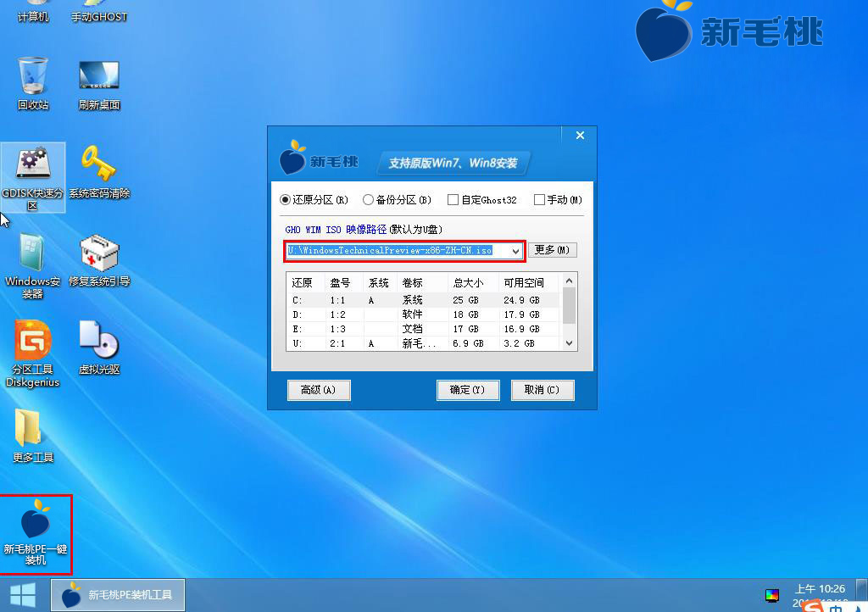Click the 更多(M) button

pyautogui.click(x=552, y=250)
